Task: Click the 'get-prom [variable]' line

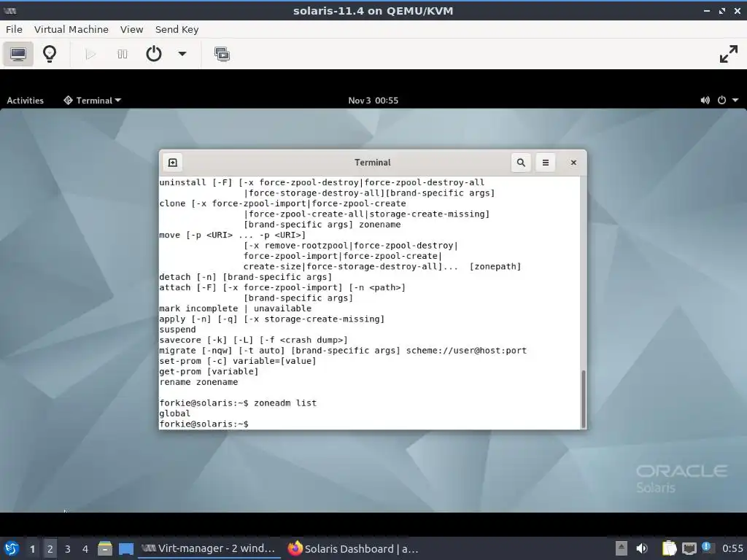Action: point(209,371)
